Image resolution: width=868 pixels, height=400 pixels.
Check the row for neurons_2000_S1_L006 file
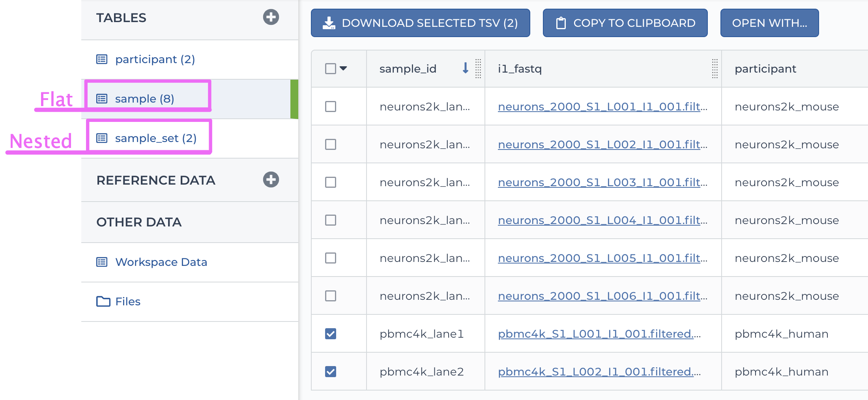pos(331,296)
